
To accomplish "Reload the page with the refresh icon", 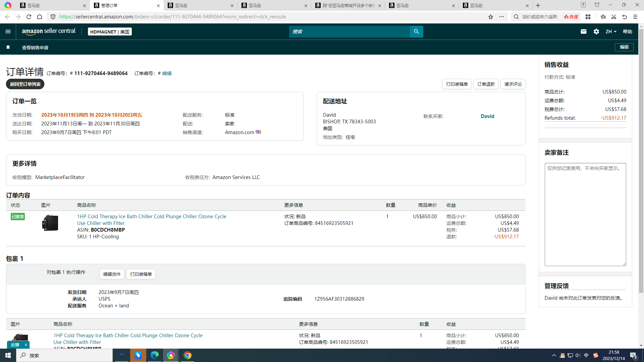I will 29,17.
